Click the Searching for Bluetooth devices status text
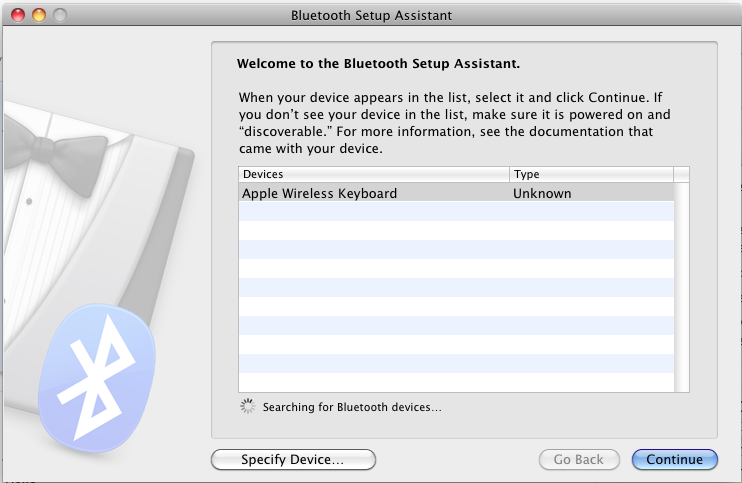 point(352,407)
